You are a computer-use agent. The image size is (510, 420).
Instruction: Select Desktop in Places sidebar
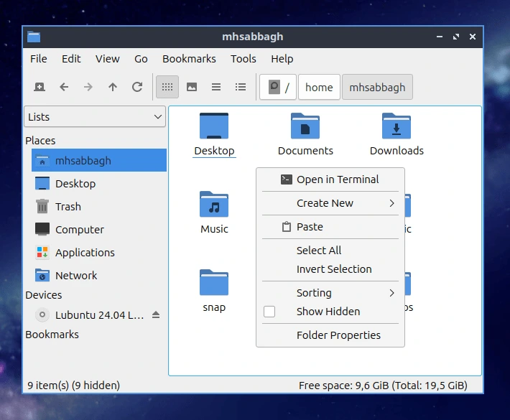pyautogui.click(x=99, y=184)
